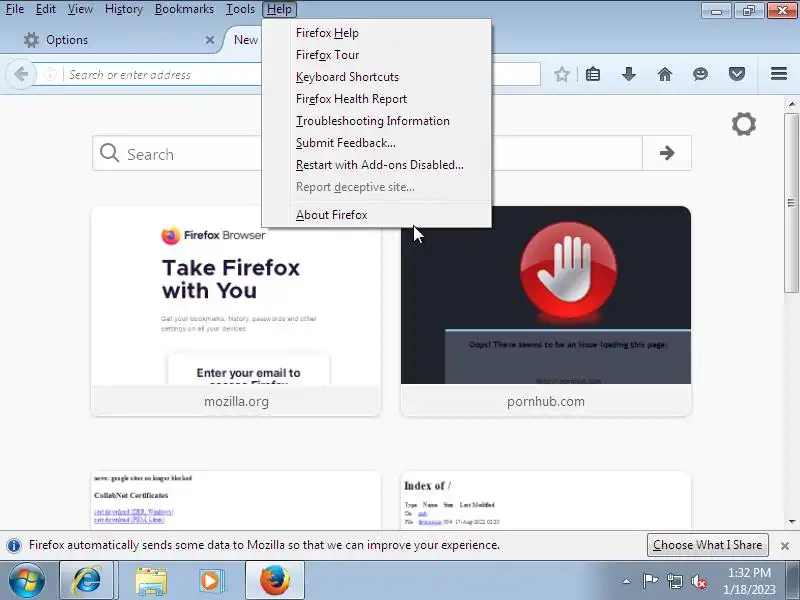Select Firefox Tour menu entry

point(377,55)
